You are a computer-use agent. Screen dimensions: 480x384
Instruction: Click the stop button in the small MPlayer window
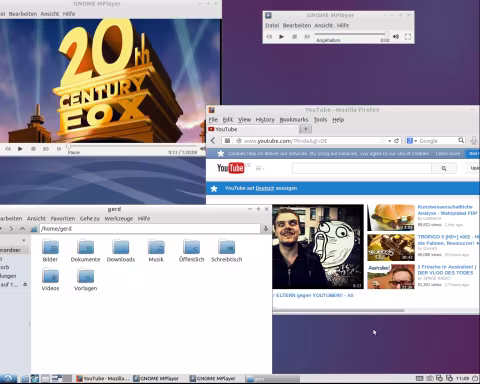294,37
